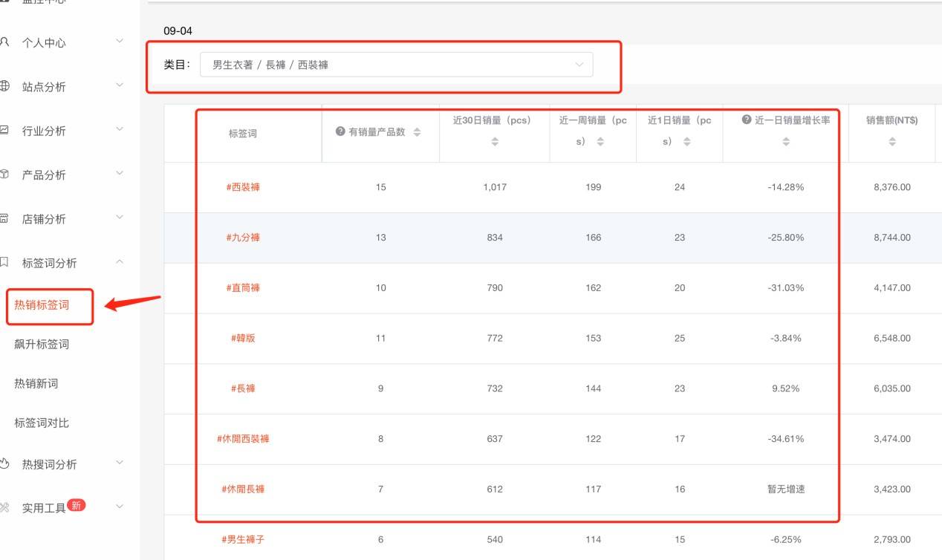The image size is (942, 560).
Task: Click the 实用工具 tools icon
Action: click(x=5, y=507)
